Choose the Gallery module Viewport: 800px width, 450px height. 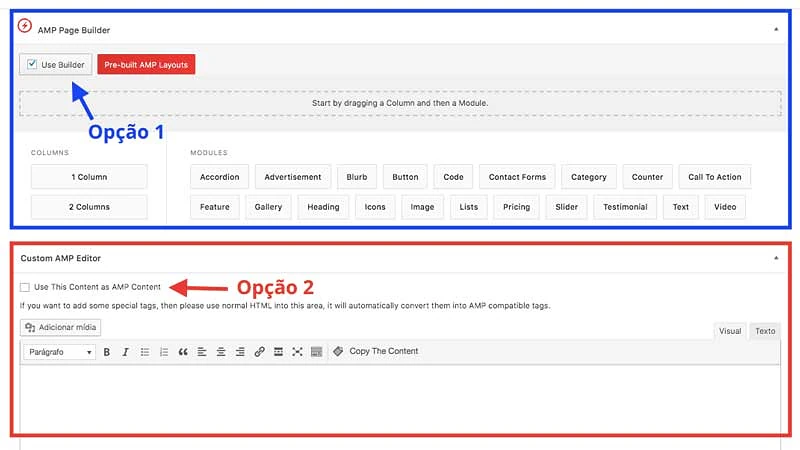click(x=268, y=207)
